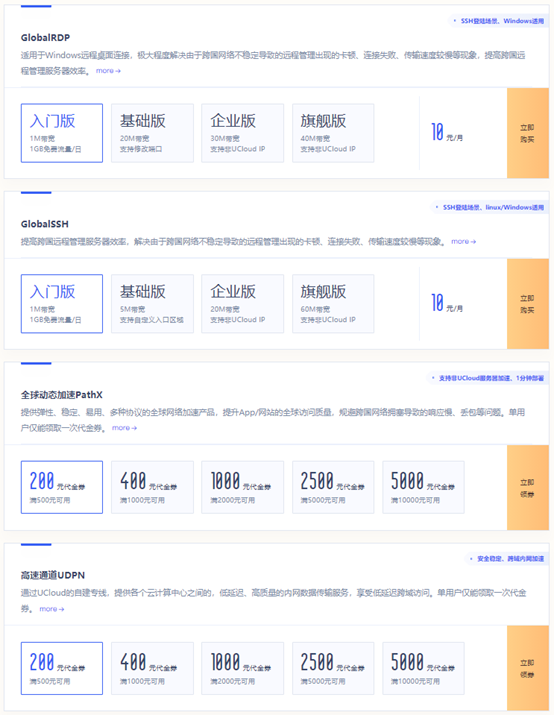Click the 10元/月 price in GlobalRDP
This screenshot has height=715, width=554.
447,133
